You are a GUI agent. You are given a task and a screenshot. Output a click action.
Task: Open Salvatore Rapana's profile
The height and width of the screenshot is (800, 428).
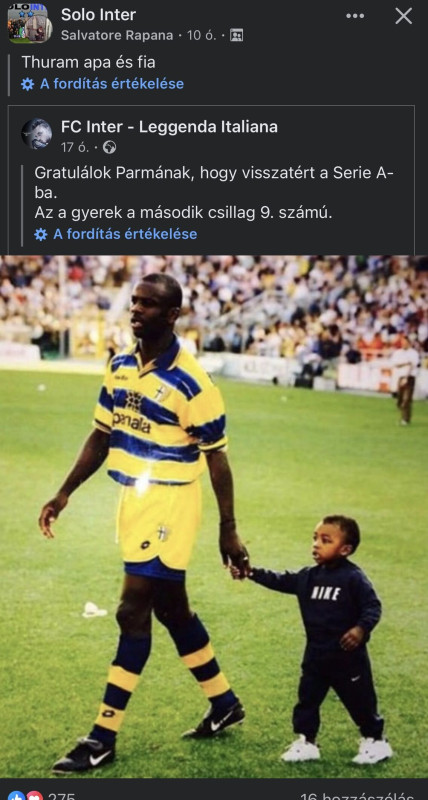[117, 35]
